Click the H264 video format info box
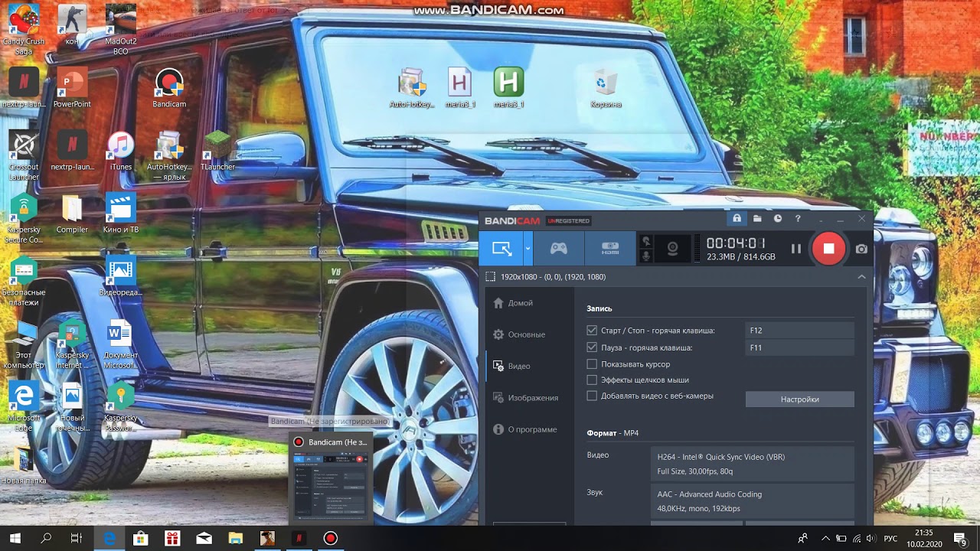 click(754, 465)
